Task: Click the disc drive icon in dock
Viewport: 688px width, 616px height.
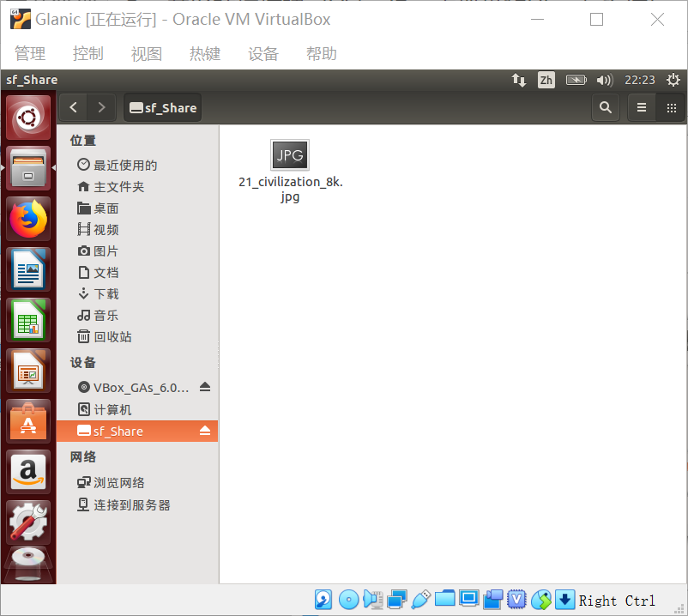Action: [28, 565]
